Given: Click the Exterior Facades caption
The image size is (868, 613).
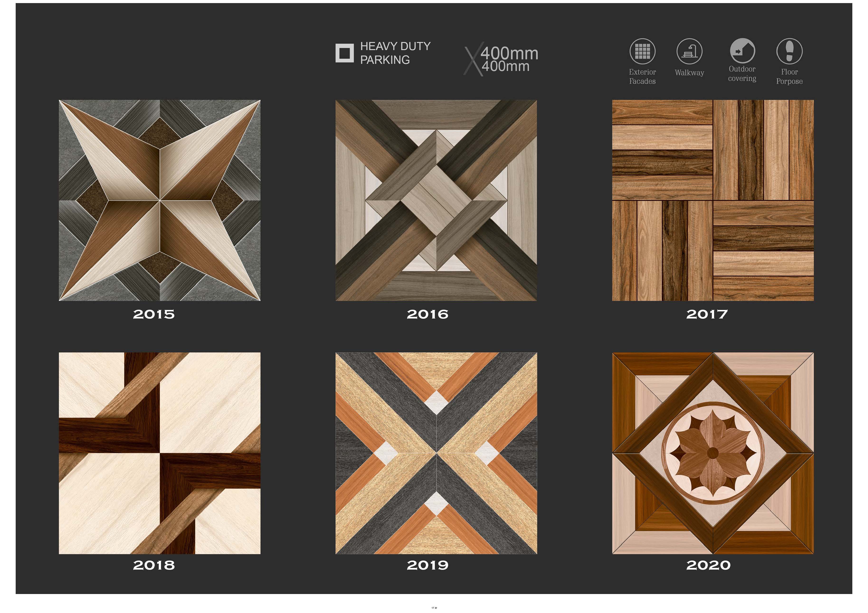Looking at the screenshot, I should click(x=642, y=77).
